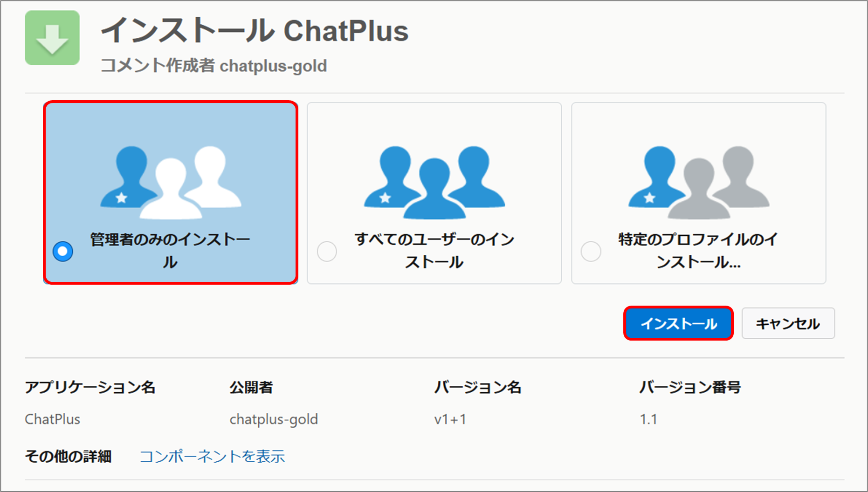Click the アプリケーション名 column label

tap(90, 387)
